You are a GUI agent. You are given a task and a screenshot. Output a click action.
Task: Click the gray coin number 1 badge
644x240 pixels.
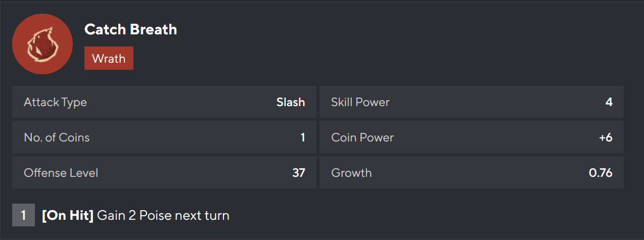coord(23,216)
